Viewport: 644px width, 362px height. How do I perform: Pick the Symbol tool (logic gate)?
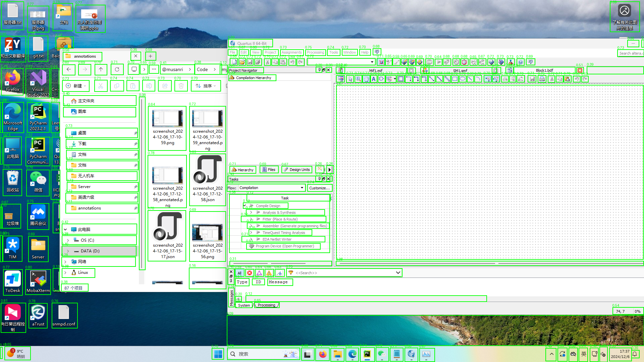(381, 79)
